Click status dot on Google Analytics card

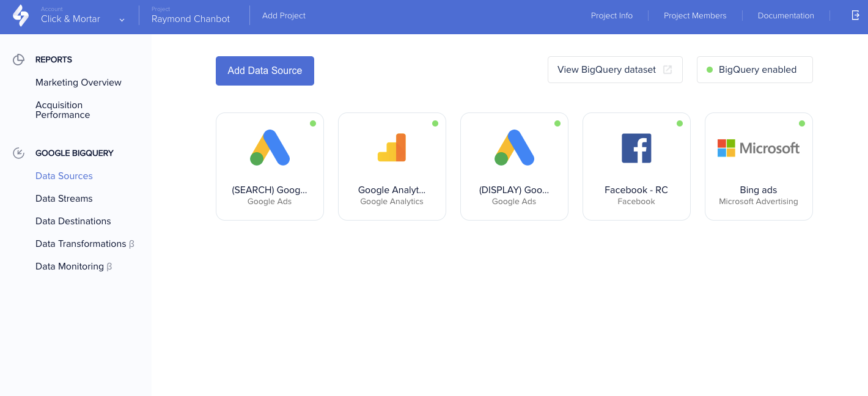pyautogui.click(x=435, y=123)
